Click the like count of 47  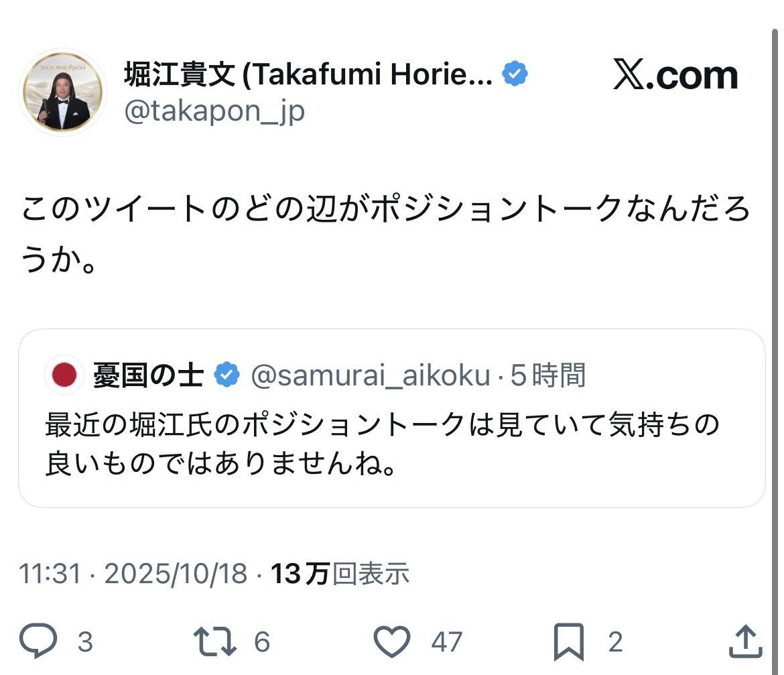[446, 642]
